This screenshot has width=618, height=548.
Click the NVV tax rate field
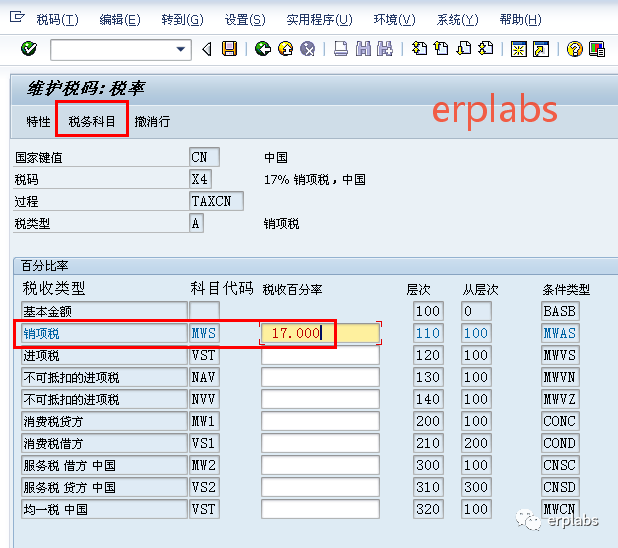[x=320, y=399]
